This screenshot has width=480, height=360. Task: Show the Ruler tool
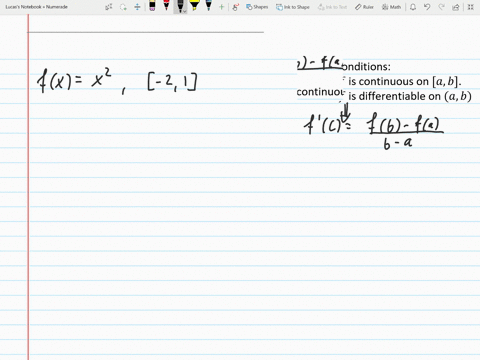[364, 7]
